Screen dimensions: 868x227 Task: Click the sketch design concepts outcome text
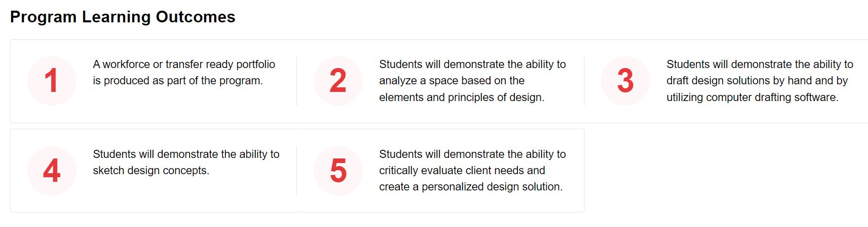coord(186,163)
